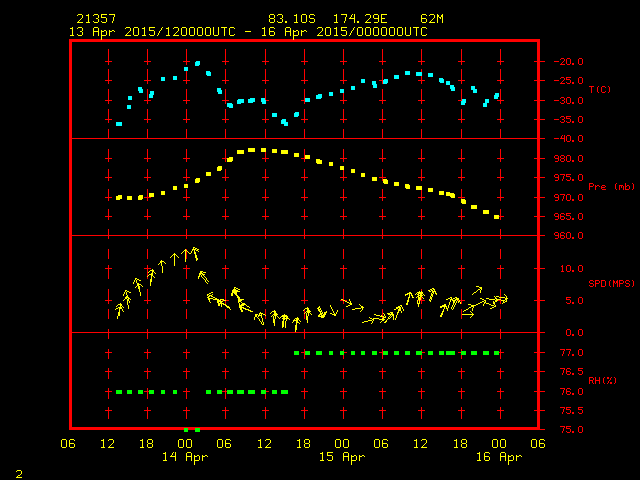Click the first cyan temperature point near -35.0
The width and height of the screenshot is (640, 480).
(119, 124)
